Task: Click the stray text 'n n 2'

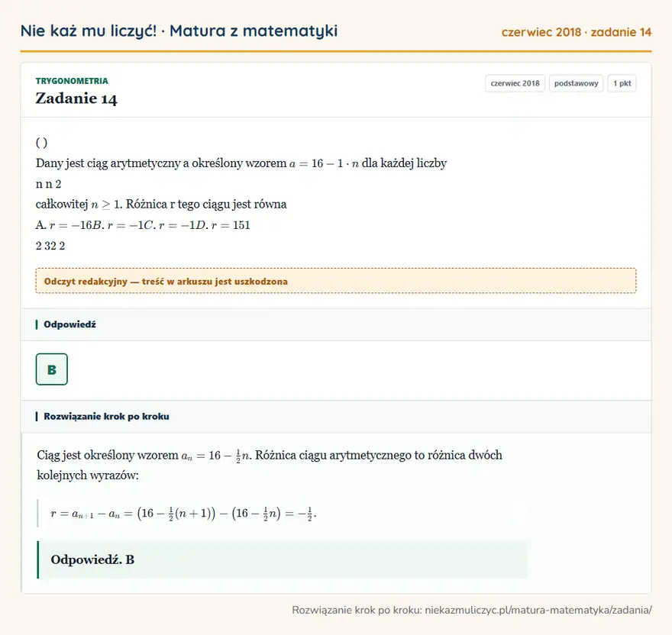Action: coord(48,184)
